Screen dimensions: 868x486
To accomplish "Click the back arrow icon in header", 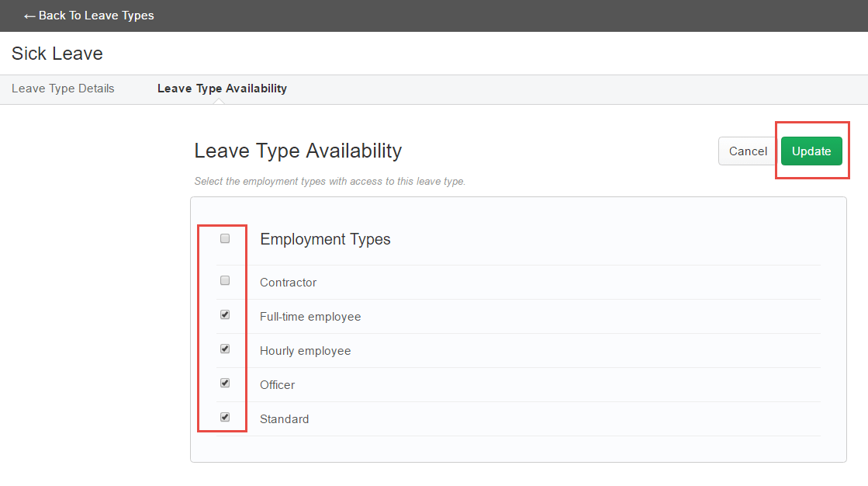I will coord(27,15).
